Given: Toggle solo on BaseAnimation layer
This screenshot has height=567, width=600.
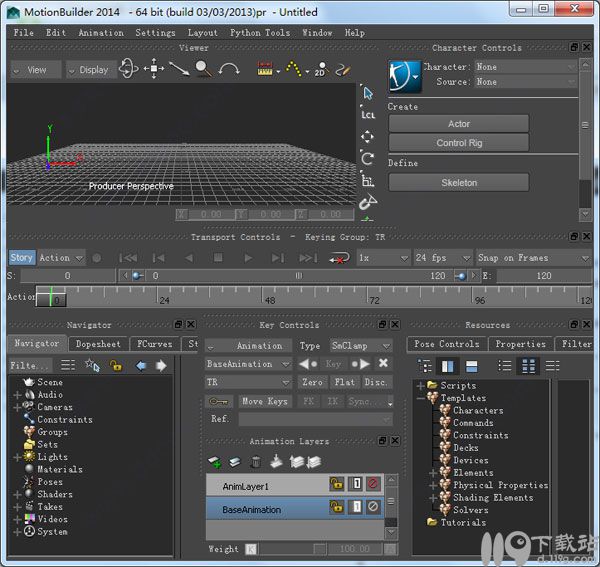Looking at the screenshot, I should coord(355,507).
